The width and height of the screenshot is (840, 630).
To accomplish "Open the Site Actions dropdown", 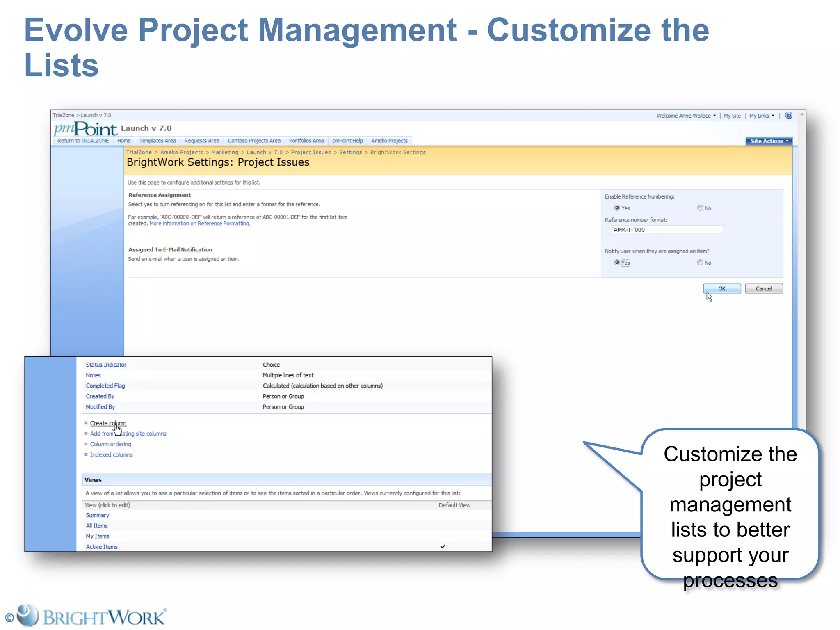I will point(769,141).
